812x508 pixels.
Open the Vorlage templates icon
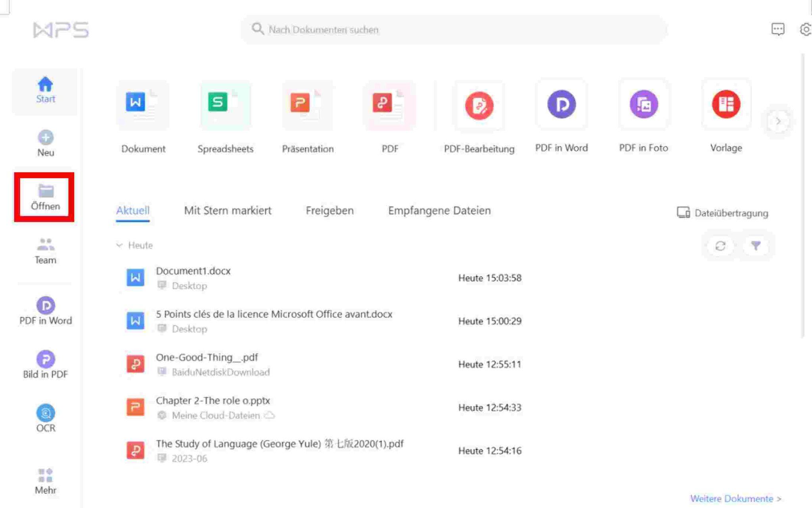point(726,105)
